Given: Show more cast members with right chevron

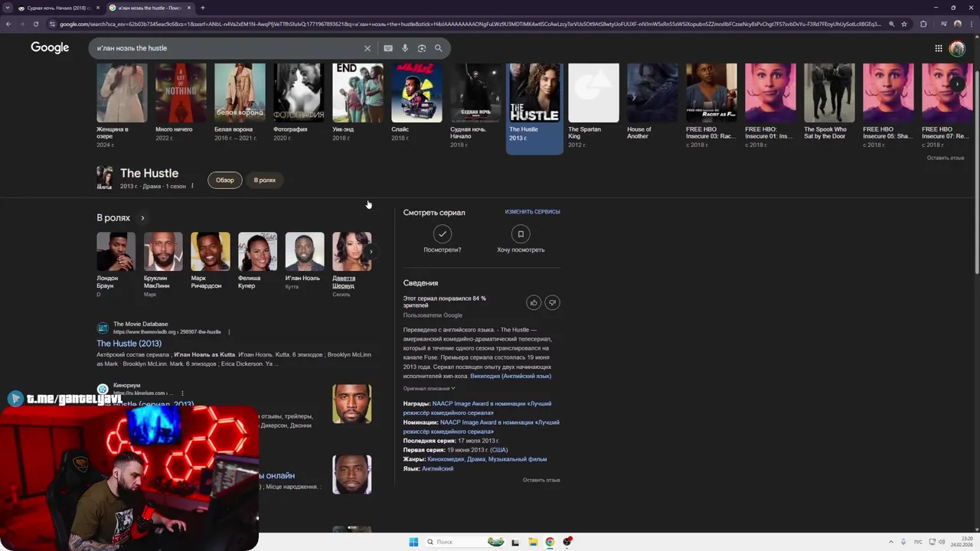Looking at the screenshot, I should point(371,251).
